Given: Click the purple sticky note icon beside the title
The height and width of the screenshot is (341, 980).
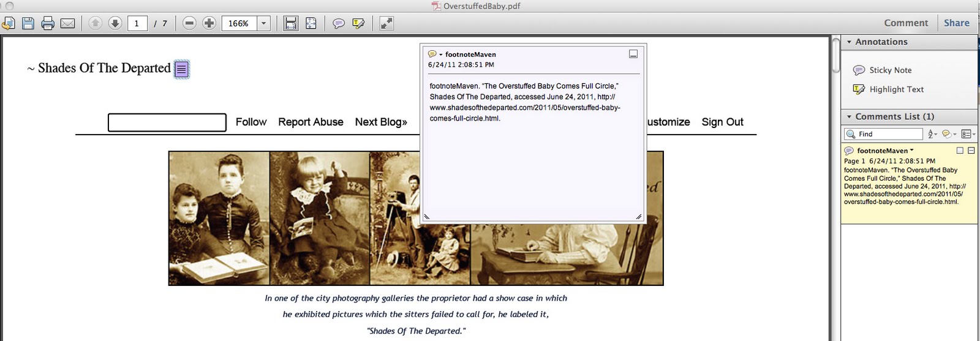Looking at the screenshot, I should coord(181,69).
